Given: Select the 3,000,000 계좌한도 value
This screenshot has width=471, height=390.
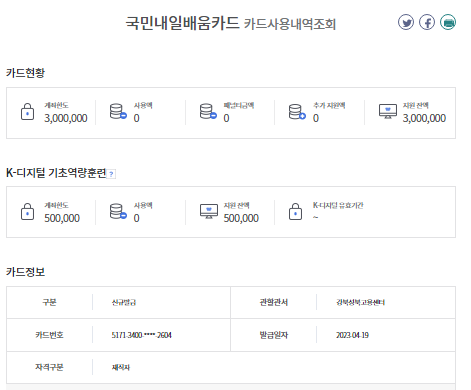Looking at the screenshot, I should coord(66,118).
